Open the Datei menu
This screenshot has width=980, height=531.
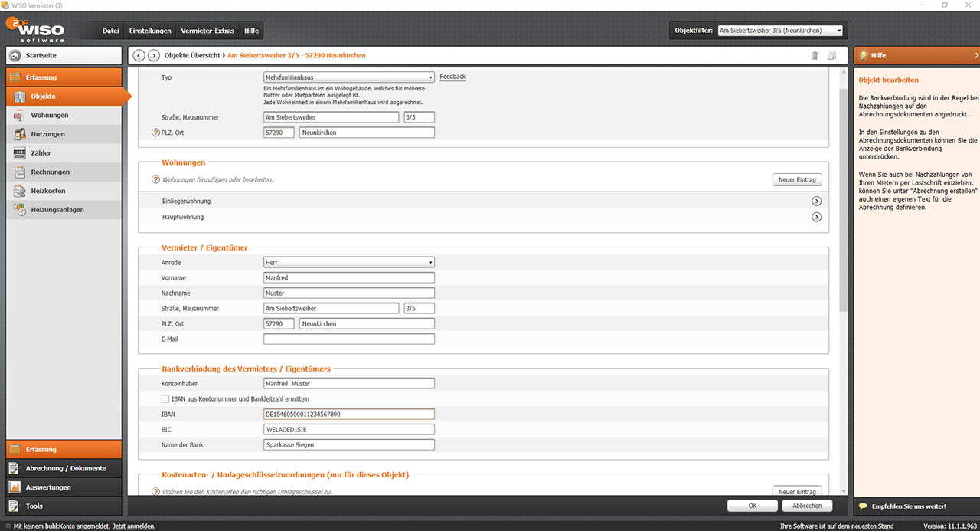[x=111, y=31]
